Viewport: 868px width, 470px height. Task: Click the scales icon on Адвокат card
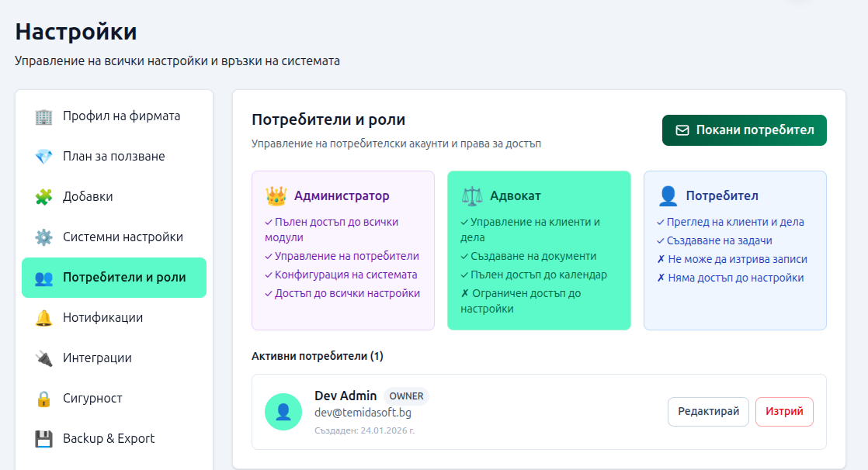[471, 195]
